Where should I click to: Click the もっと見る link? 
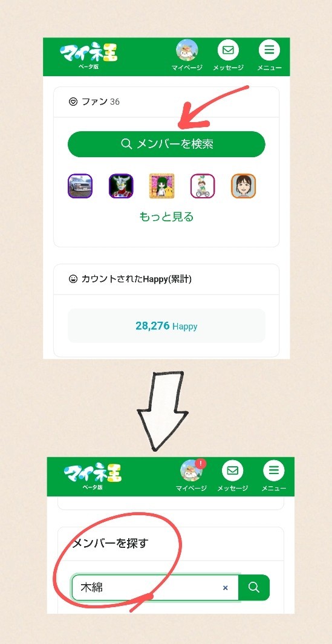(x=166, y=217)
